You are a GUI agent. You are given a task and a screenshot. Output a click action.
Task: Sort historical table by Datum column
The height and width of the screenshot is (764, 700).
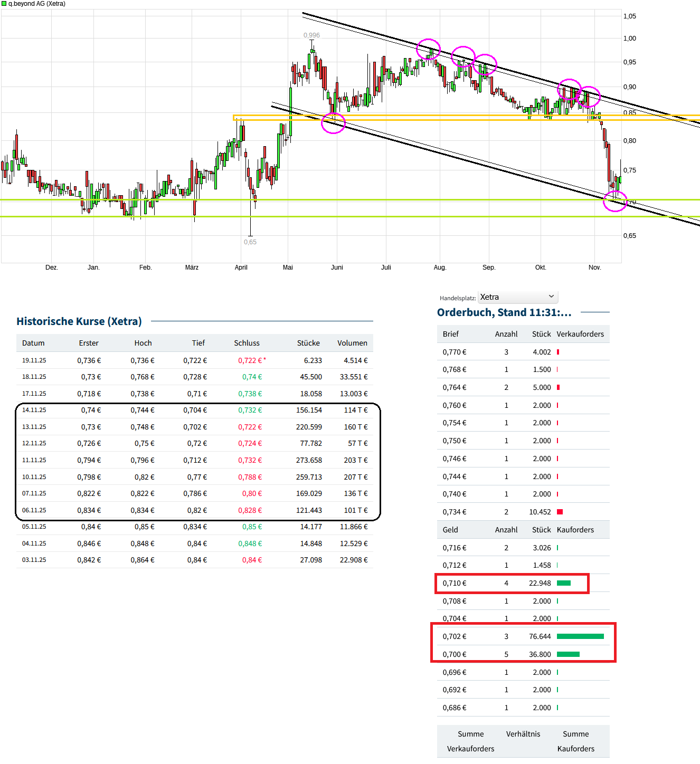pyautogui.click(x=33, y=343)
